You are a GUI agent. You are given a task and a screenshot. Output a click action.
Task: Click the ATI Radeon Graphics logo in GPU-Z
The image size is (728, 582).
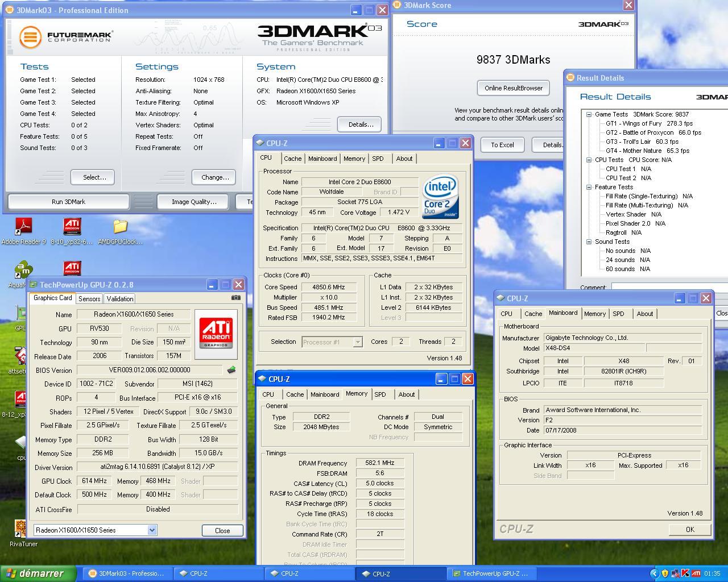[216, 334]
